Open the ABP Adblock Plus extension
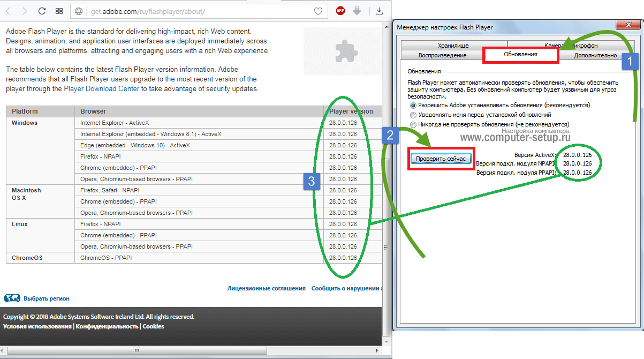This screenshot has height=359, width=644. pyautogui.click(x=340, y=11)
